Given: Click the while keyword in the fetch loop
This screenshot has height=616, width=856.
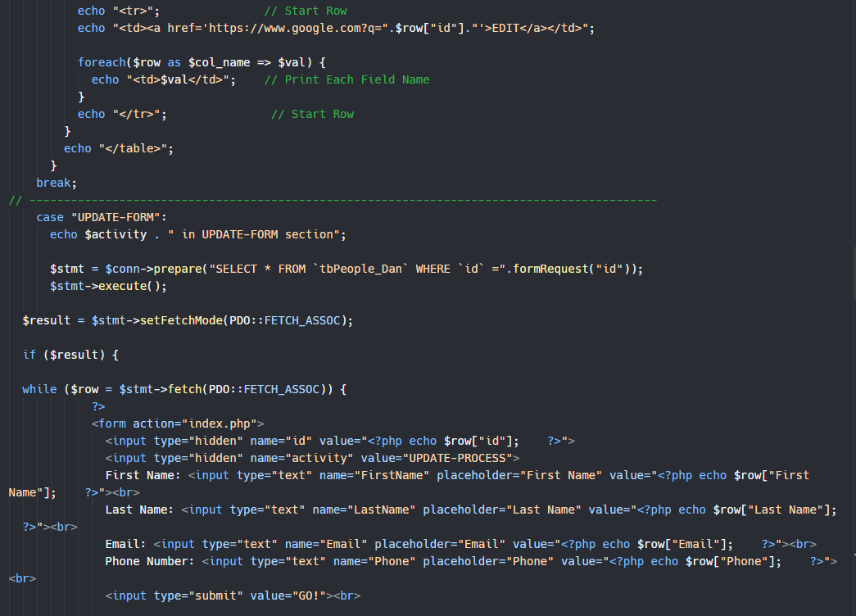Looking at the screenshot, I should click(39, 390).
